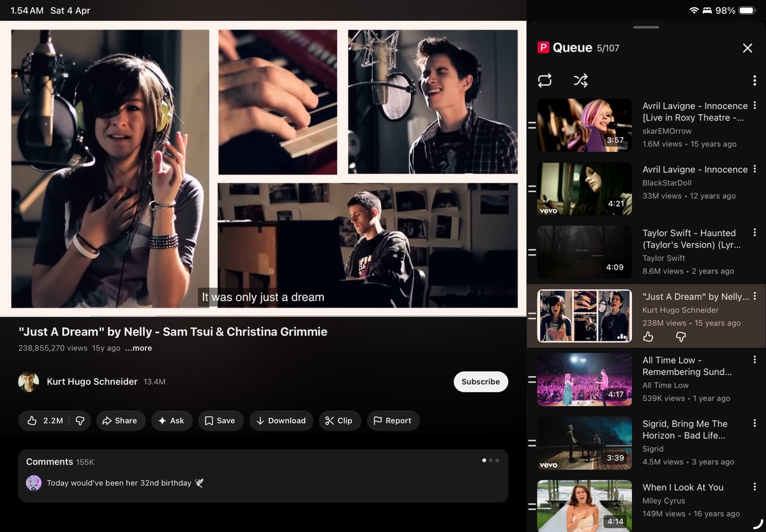Viewport: 766px width, 532px height.
Task: Open the top commenter's avatar
Action: tap(34, 483)
